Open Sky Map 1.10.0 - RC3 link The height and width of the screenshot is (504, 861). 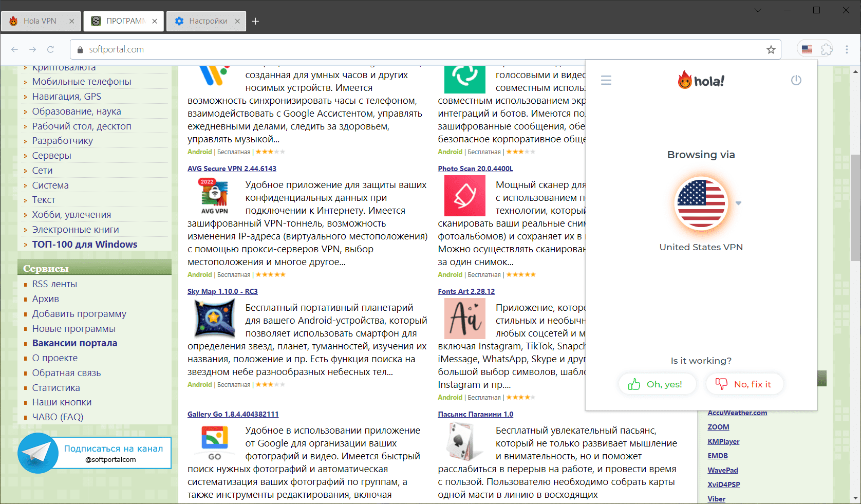(x=222, y=291)
